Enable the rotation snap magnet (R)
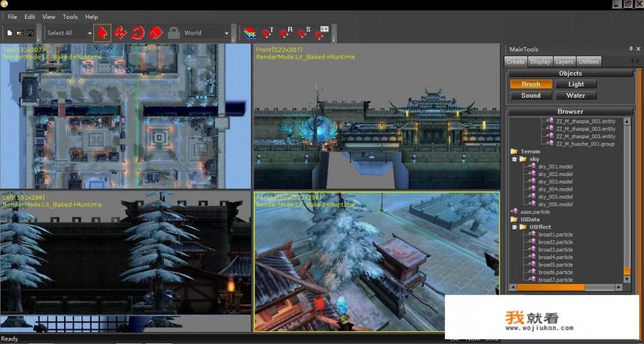The width and height of the screenshot is (644, 344). click(286, 32)
